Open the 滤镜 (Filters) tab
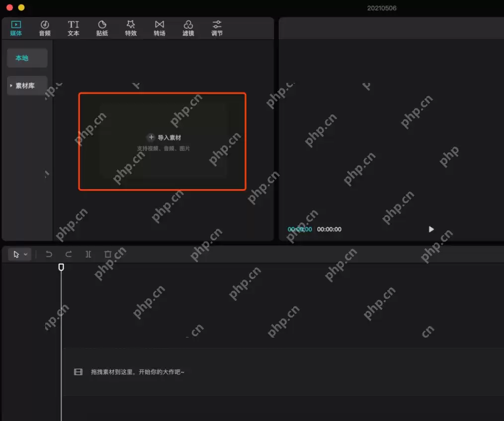 (188, 28)
